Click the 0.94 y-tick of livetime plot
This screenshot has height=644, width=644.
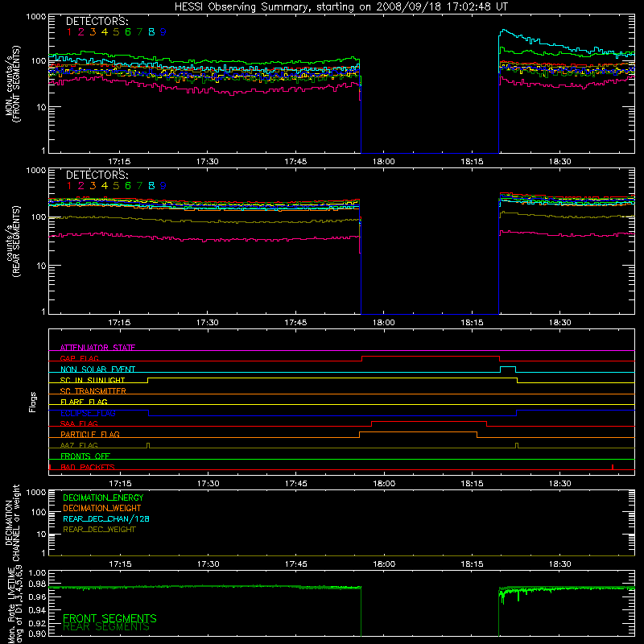tap(37, 610)
